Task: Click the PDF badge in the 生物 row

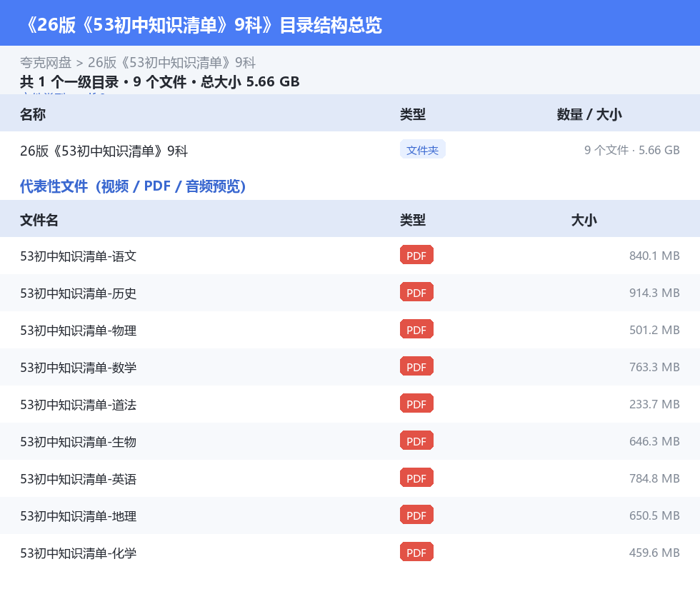Action: [x=416, y=441]
